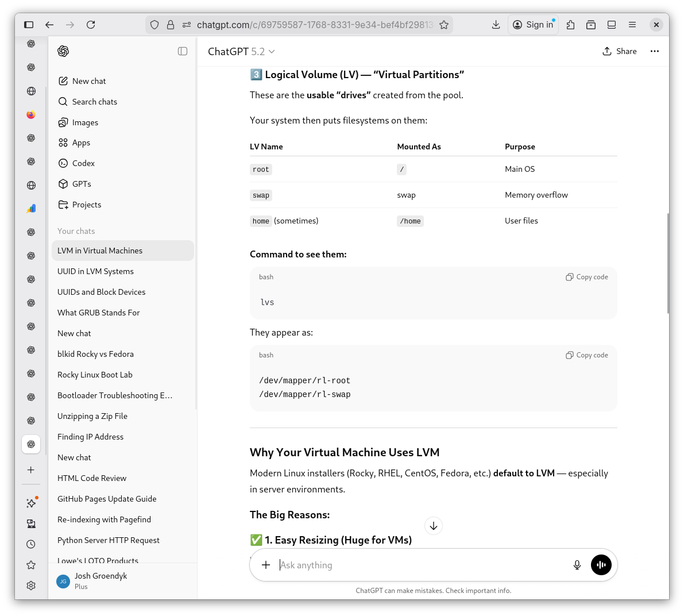Viewport: 684px width, 616px height.
Task: Select Codex from sidebar menu
Action: tap(83, 163)
